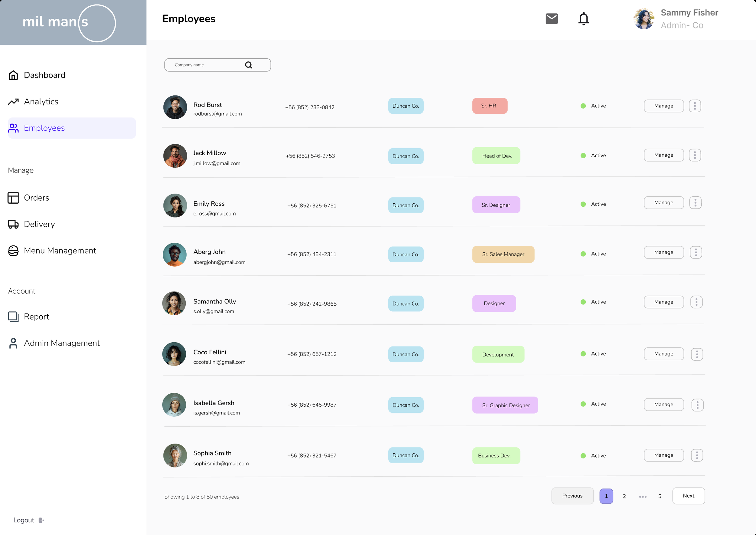The height and width of the screenshot is (535, 756).
Task: Click Sammy Fisher's profile avatar
Action: 644,19
